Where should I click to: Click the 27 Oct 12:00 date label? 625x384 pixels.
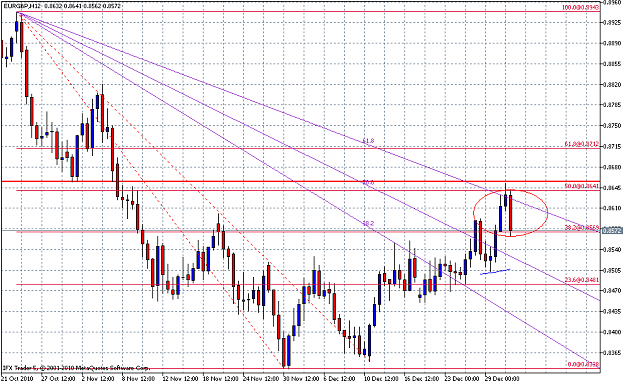57,378
